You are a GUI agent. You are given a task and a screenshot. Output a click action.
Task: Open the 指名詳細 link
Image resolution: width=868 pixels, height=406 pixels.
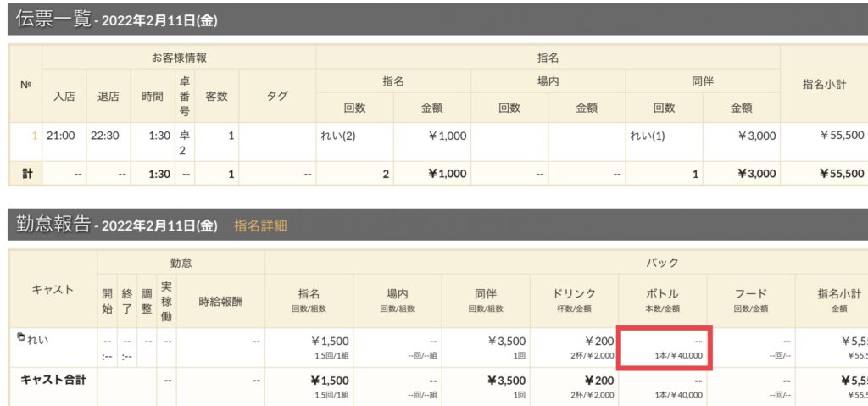[x=260, y=225]
